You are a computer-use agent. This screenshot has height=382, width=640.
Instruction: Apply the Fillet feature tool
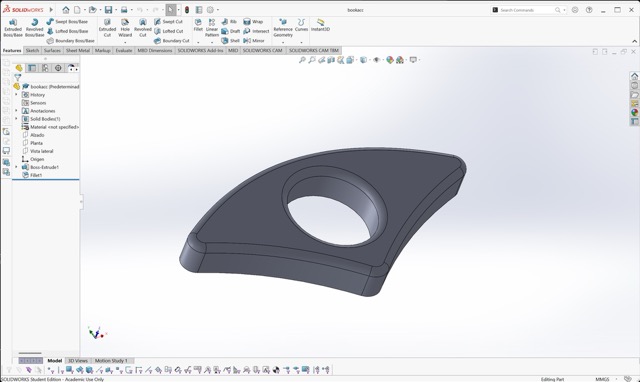coord(198,25)
